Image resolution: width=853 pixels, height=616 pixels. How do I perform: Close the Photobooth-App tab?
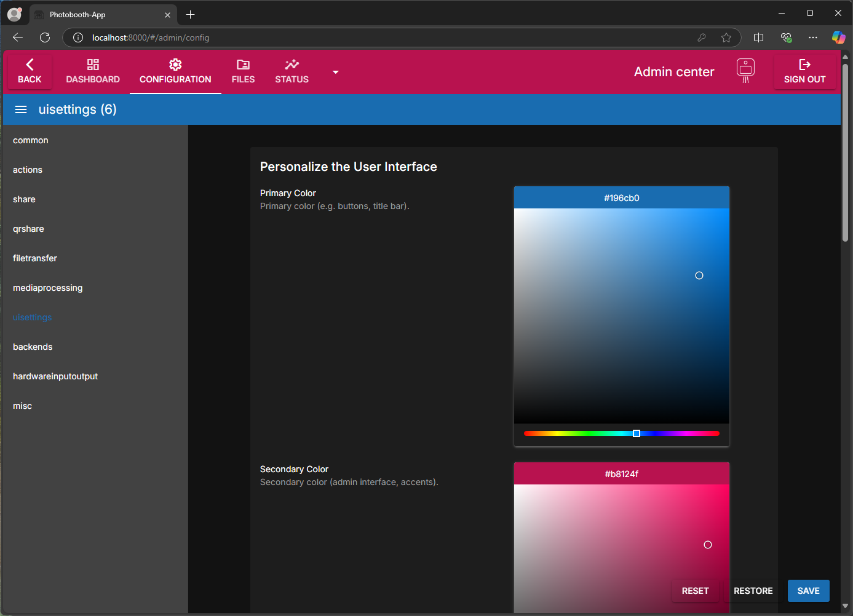click(x=167, y=15)
